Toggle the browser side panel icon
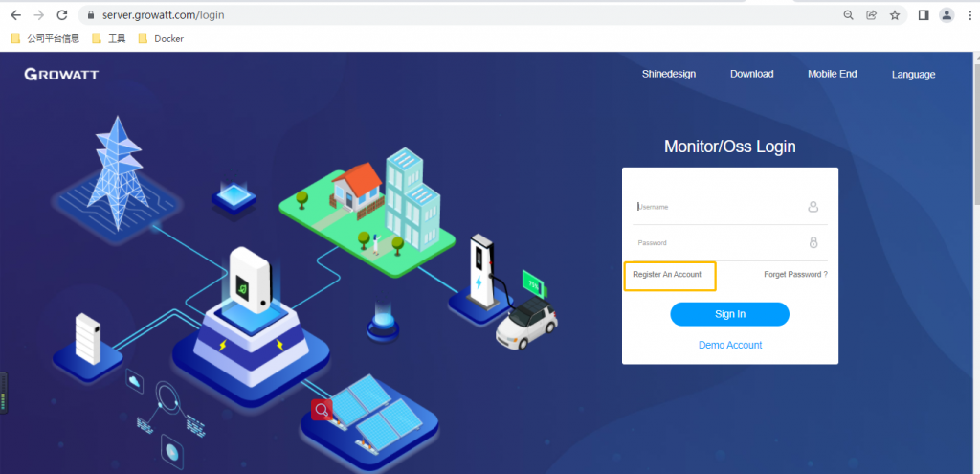980x474 pixels. [924, 15]
